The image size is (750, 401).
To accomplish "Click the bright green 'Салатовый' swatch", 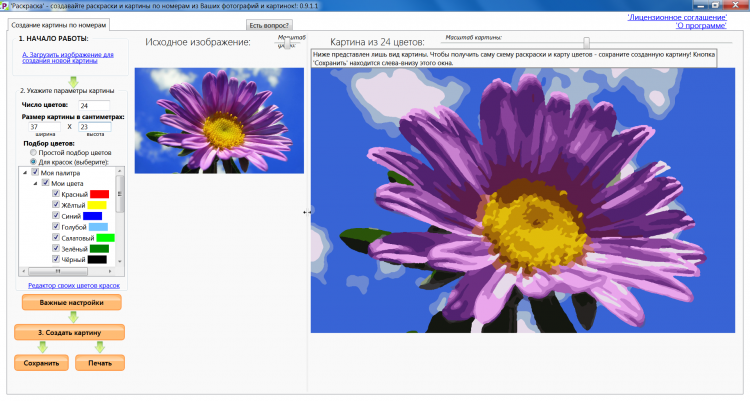I will [x=106, y=238].
